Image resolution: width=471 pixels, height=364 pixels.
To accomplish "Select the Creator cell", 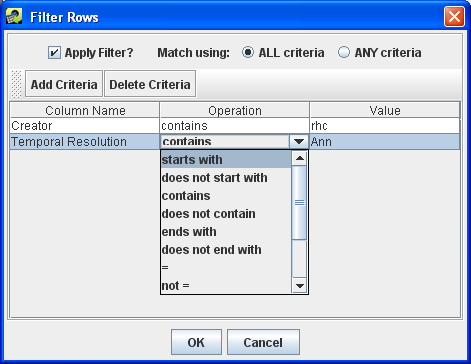I will [85, 126].
